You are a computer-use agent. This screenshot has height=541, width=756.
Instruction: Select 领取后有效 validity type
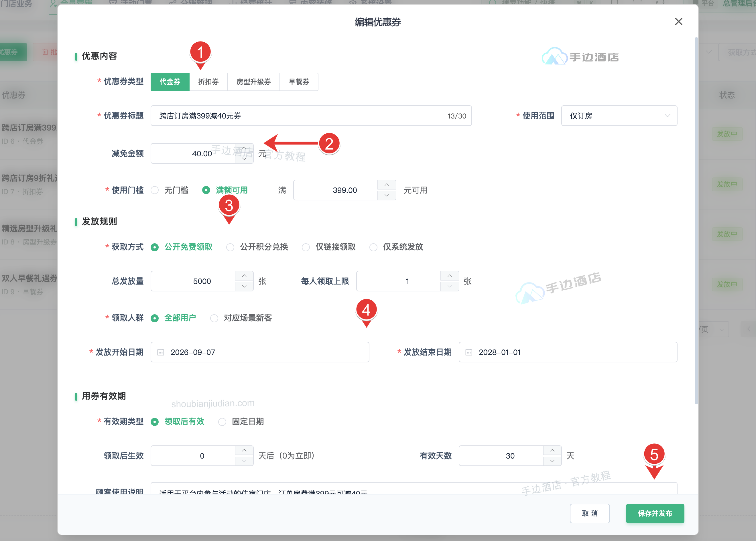pyautogui.click(x=178, y=422)
